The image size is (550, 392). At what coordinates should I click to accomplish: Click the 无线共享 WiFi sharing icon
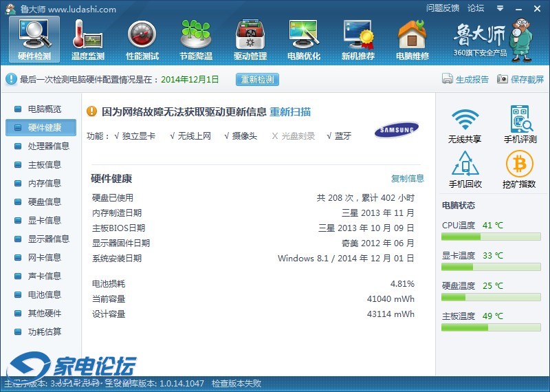coord(465,124)
